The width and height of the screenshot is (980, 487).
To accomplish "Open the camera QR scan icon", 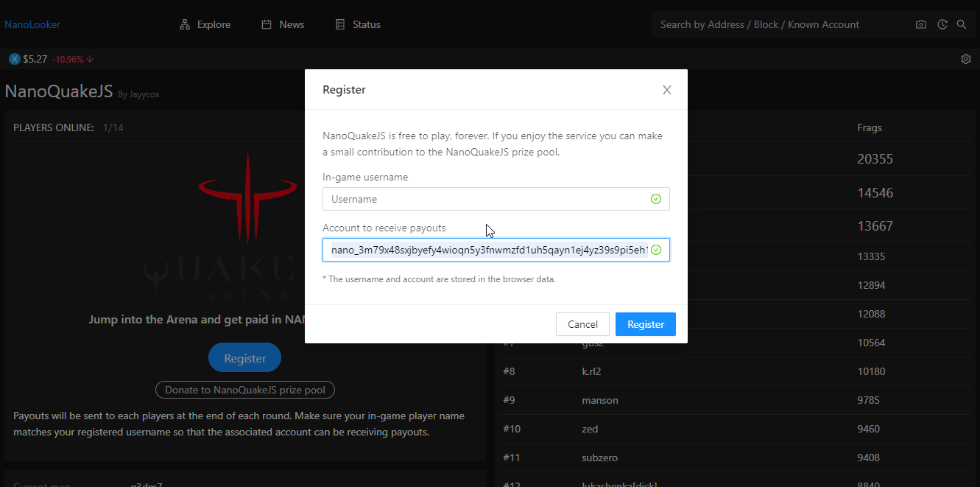I will [x=921, y=24].
